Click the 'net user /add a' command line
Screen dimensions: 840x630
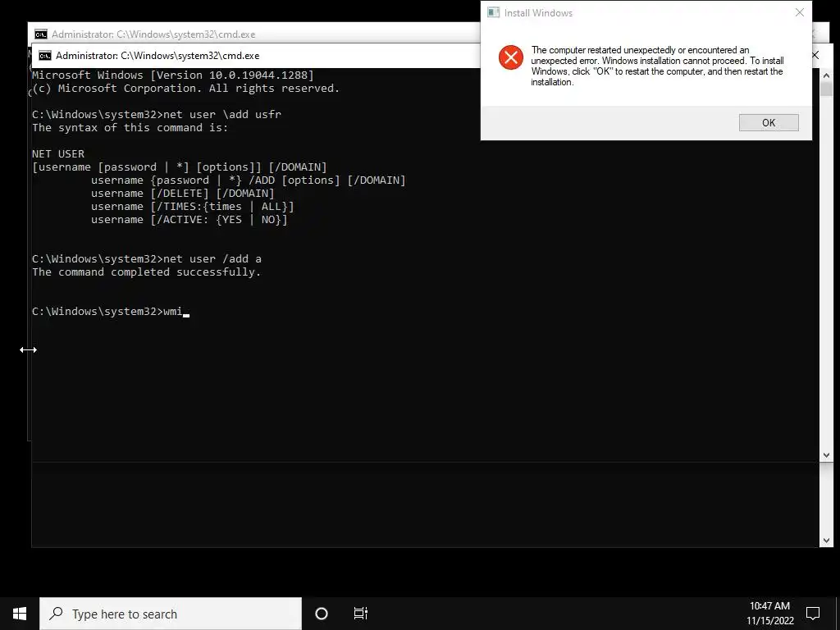[x=147, y=258]
